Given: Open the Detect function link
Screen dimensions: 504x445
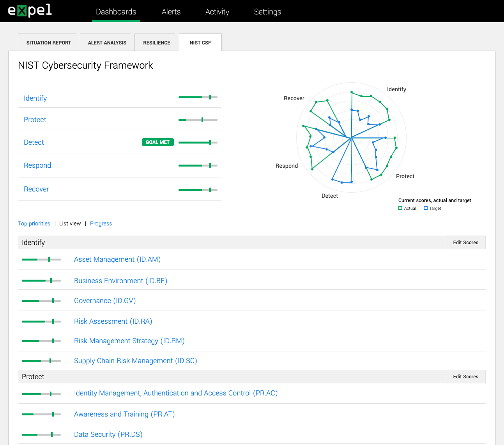Looking at the screenshot, I should point(34,142).
